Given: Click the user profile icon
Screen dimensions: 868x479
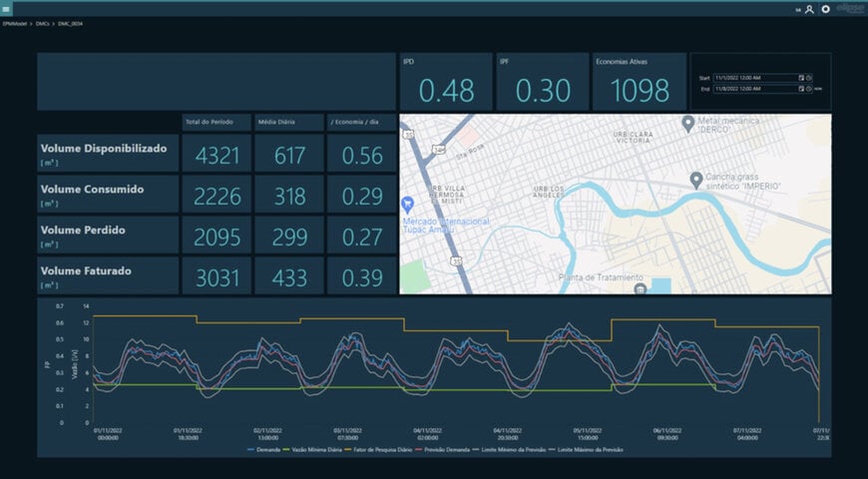Looking at the screenshot, I should pyautogui.click(x=809, y=9).
